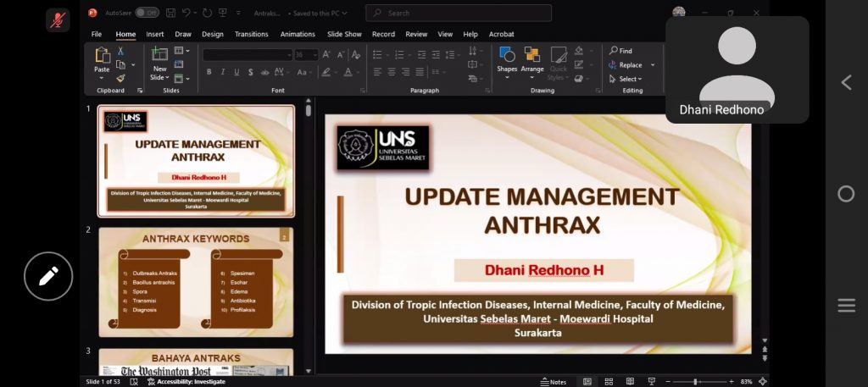
Task: Toggle Bold formatting
Action: (209, 72)
